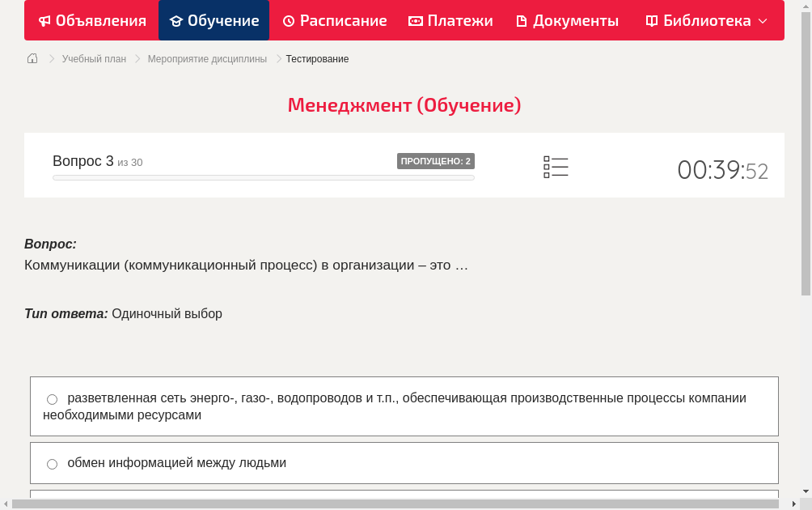Click the 00:39:52 timer display
Screen dimensions: 812x510
(722, 168)
